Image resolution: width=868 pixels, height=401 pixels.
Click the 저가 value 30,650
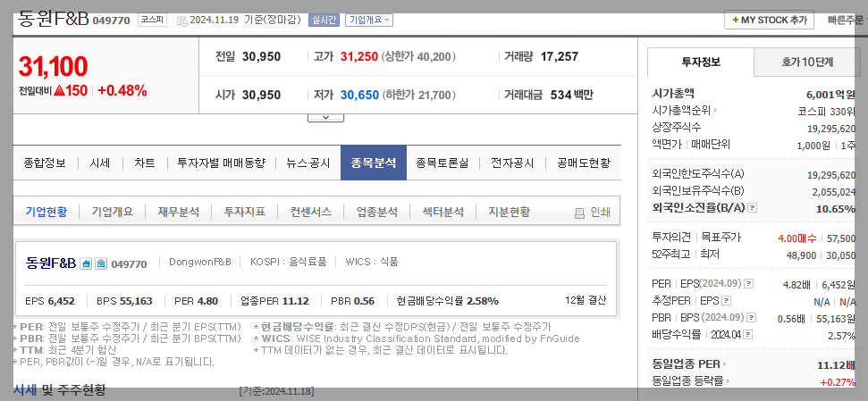coord(360,96)
